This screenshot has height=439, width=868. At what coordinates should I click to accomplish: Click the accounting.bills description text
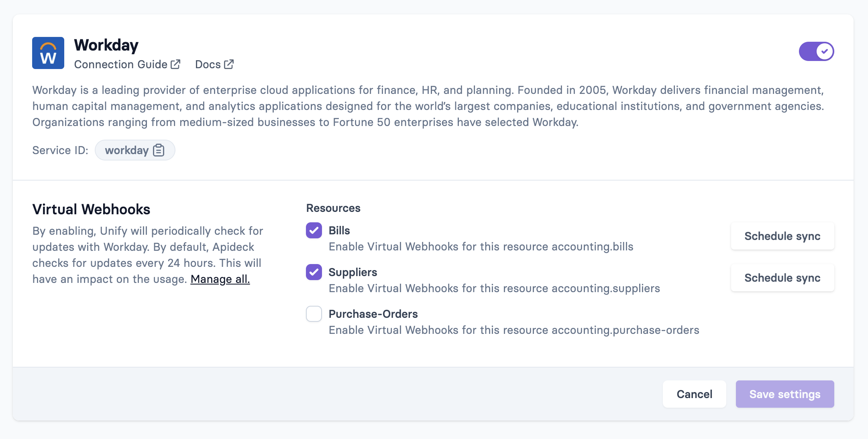point(481,246)
